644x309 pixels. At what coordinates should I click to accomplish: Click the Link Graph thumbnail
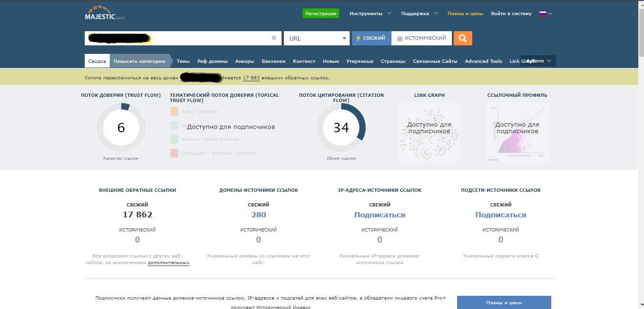point(429,132)
